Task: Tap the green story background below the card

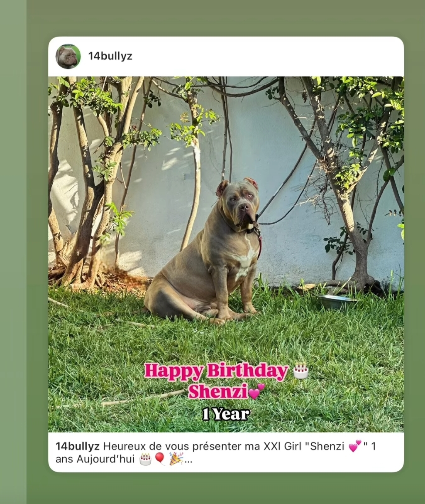Action: [226, 488]
